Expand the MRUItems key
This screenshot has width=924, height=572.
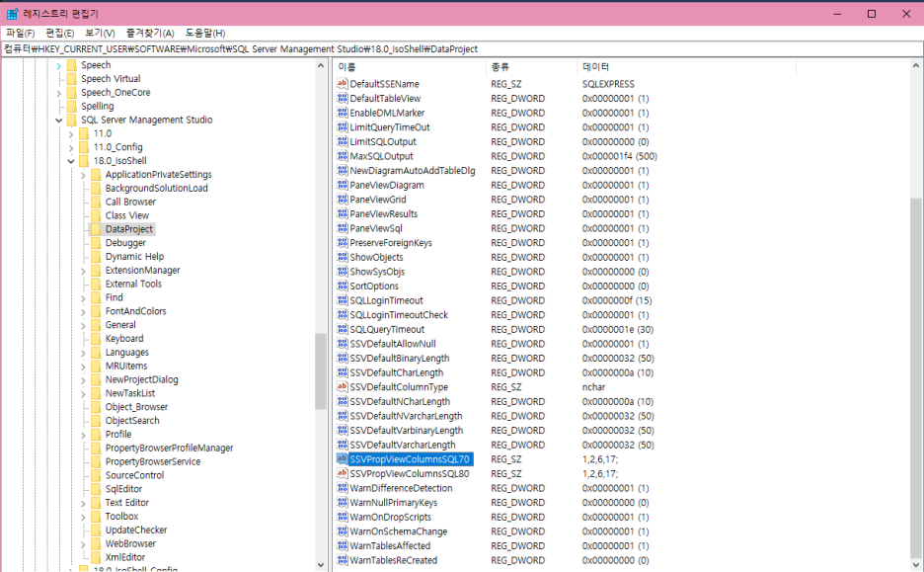(83, 367)
